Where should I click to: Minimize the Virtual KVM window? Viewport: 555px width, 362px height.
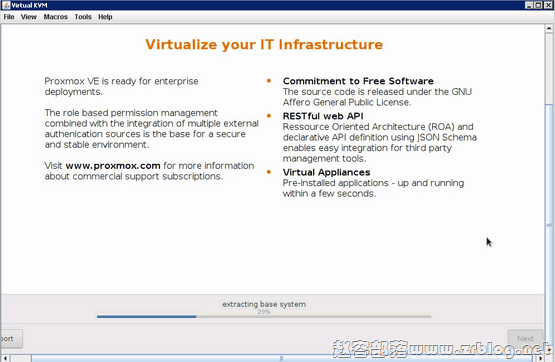[x=529, y=5]
